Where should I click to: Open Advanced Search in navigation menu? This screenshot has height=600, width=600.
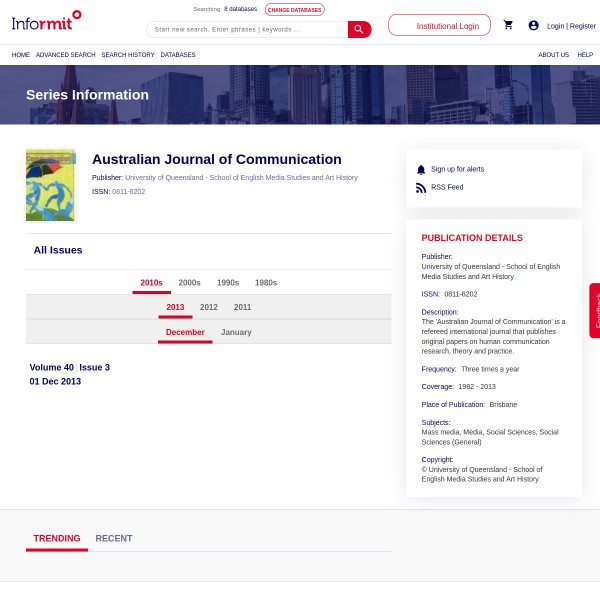65,55
